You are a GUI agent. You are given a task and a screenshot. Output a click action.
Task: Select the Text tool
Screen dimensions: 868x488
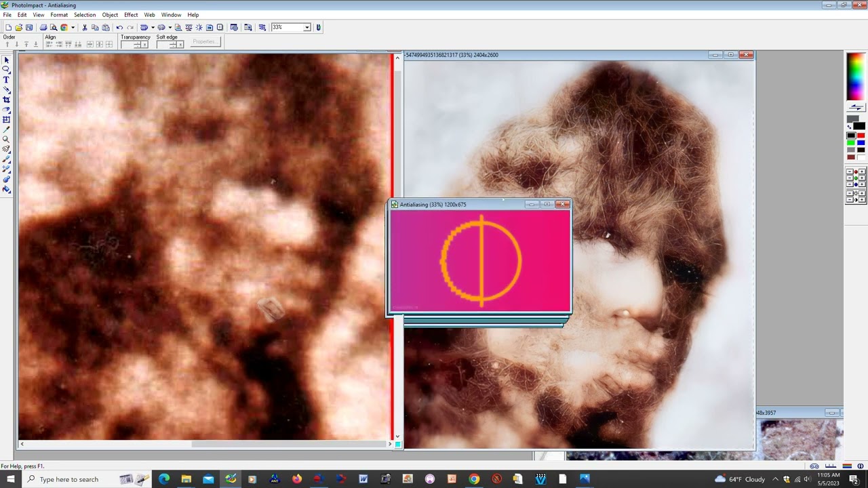tap(7, 79)
